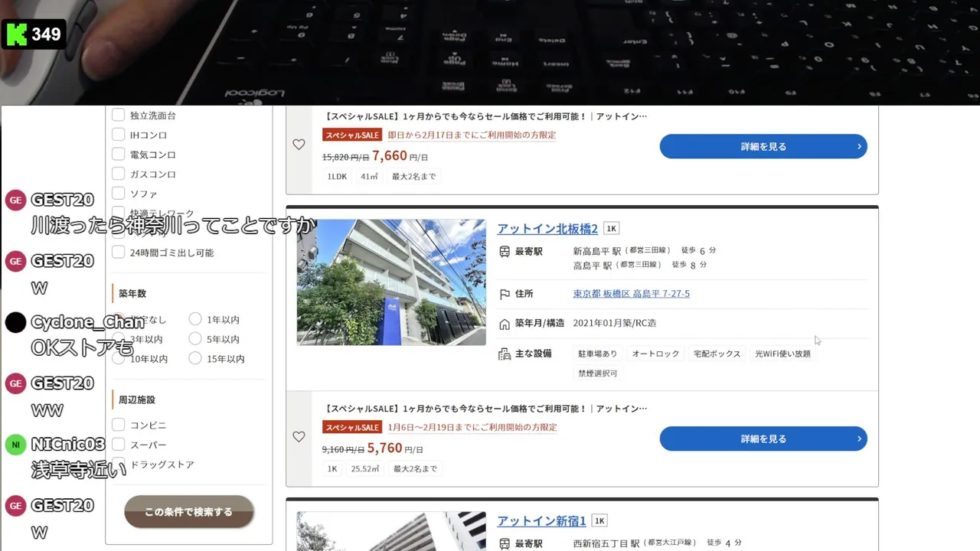Click the 宅配ボックス facility tag
The image size is (980, 551).
717,354
